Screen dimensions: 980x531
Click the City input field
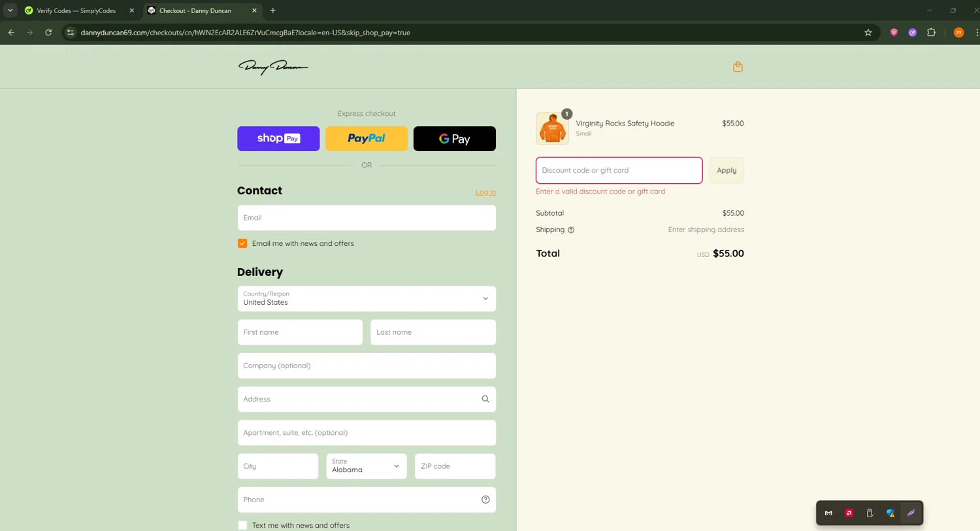click(x=278, y=466)
